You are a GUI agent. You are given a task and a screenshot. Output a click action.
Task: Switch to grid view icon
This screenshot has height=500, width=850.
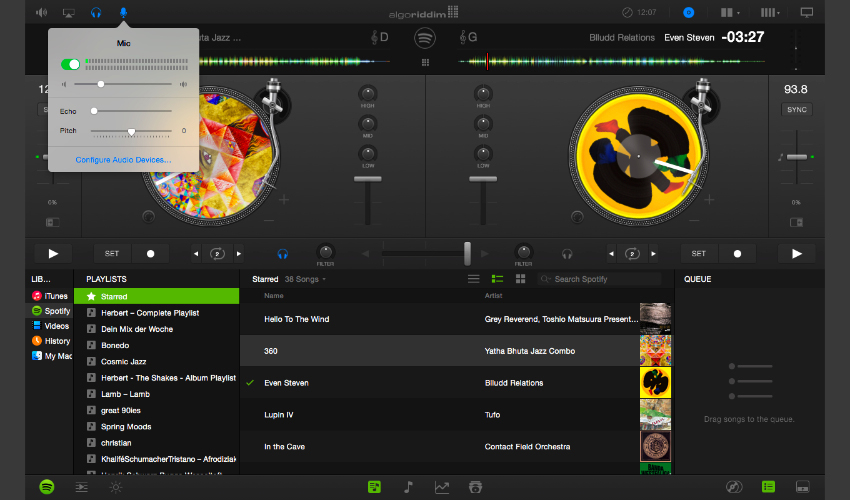pos(520,279)
